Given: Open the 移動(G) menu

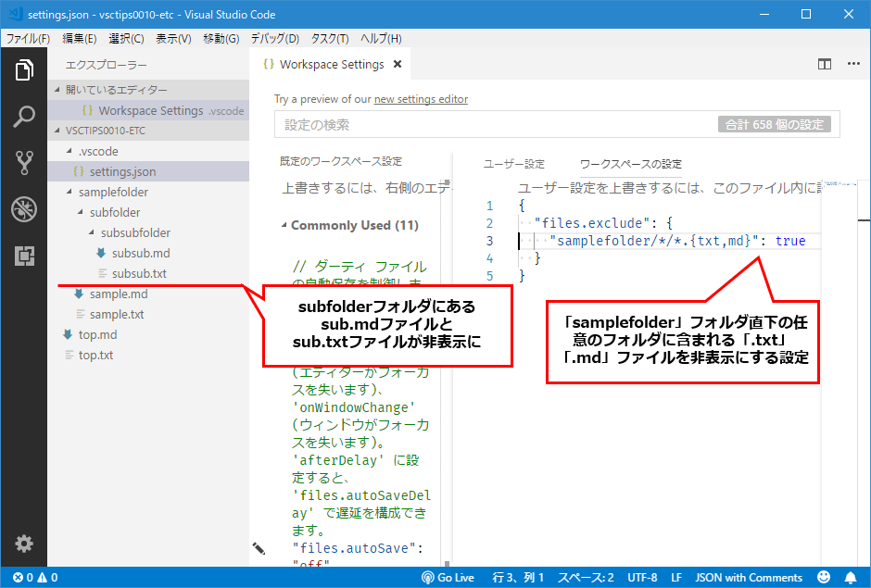Looking at the screenshot, I should (x=221, y=38).
